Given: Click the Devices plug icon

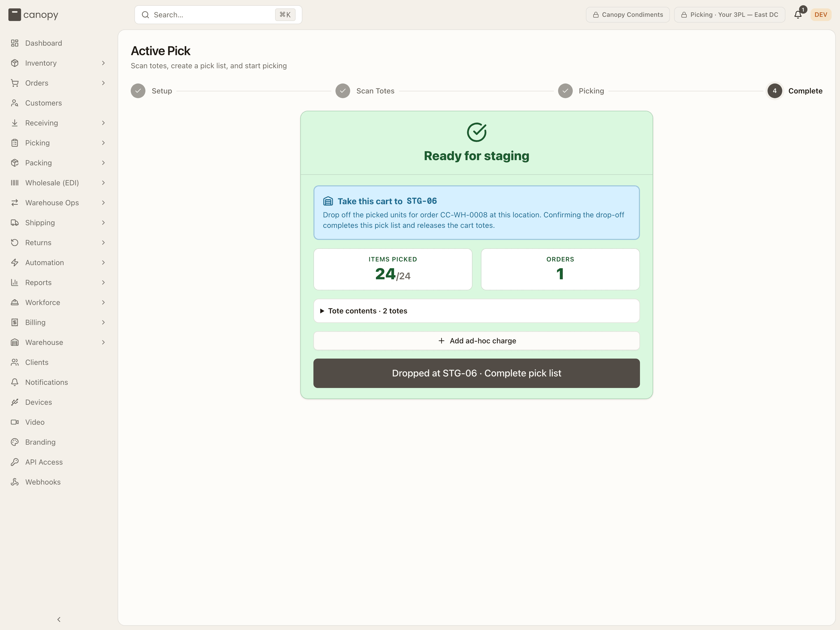Looking at the screenshot, I should 15,402.
